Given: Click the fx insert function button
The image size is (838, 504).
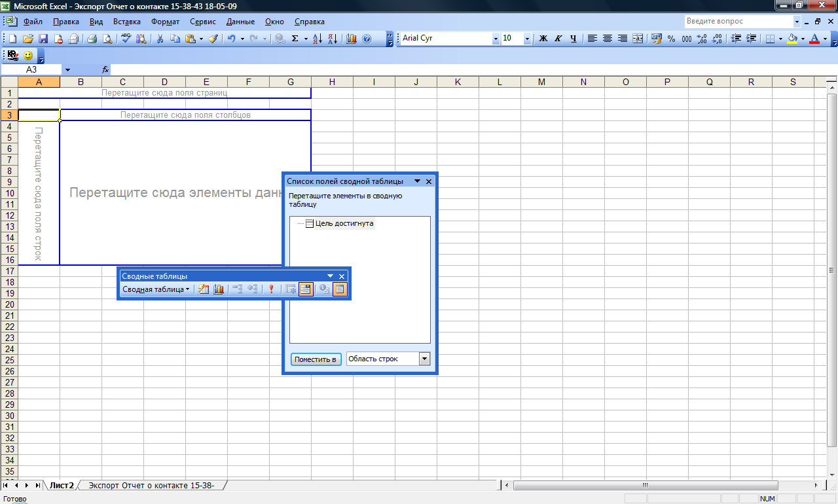Looking at the screenshot, I should [105, 69].
